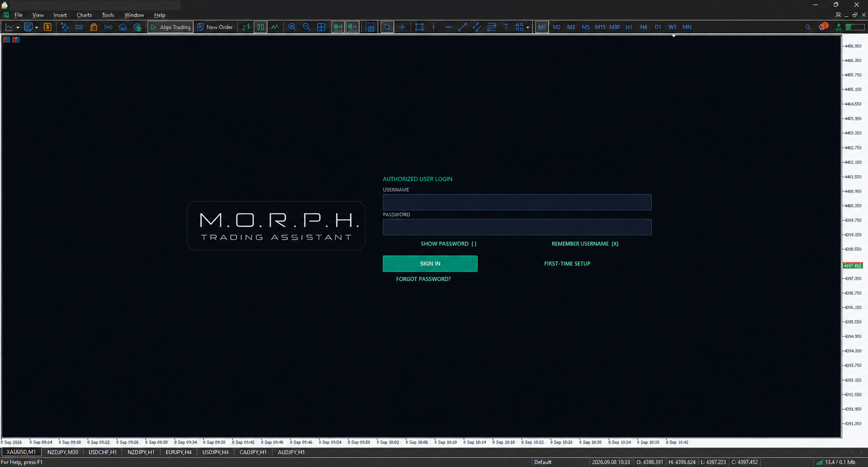This screenshot has height=467, width=868.
Task: Open the Signals radio-wave icon
Action: pos(108,27)
